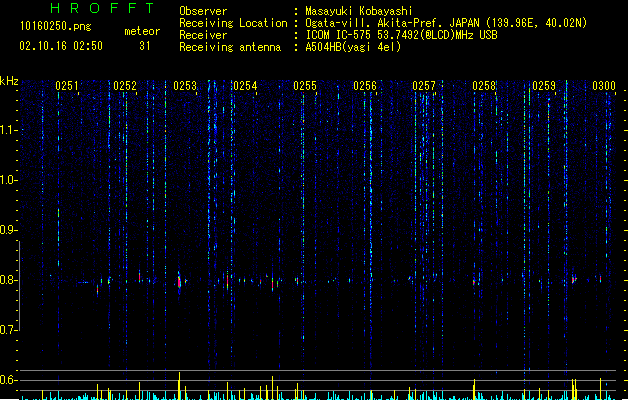Click the 0.6 frequency axis label
The width and height of the screenshot is (629, 400).
[8, 380]
